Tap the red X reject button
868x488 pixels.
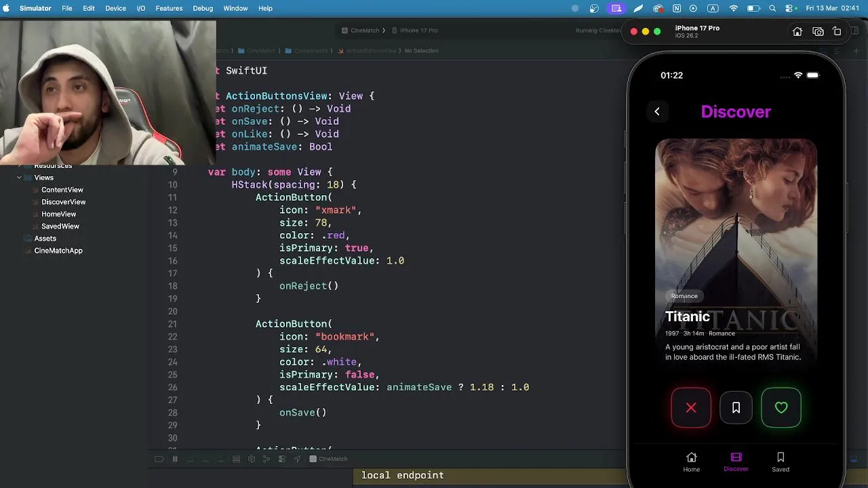click(x=691, y=407)
